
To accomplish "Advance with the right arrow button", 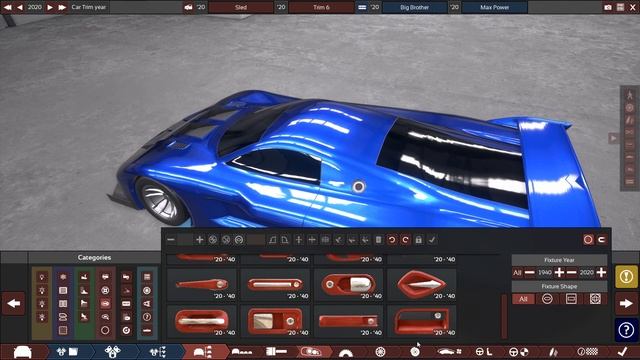I will coord(626,303).
